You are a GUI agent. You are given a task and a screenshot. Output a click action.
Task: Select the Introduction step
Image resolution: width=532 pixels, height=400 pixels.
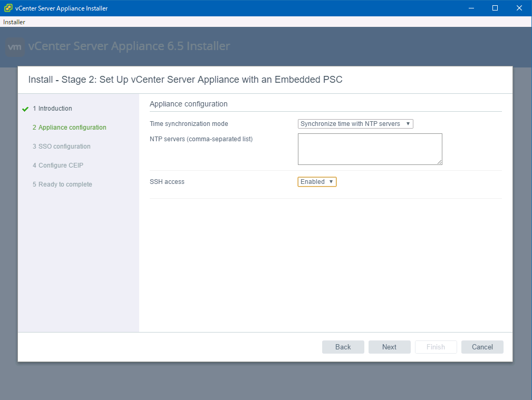52,109
